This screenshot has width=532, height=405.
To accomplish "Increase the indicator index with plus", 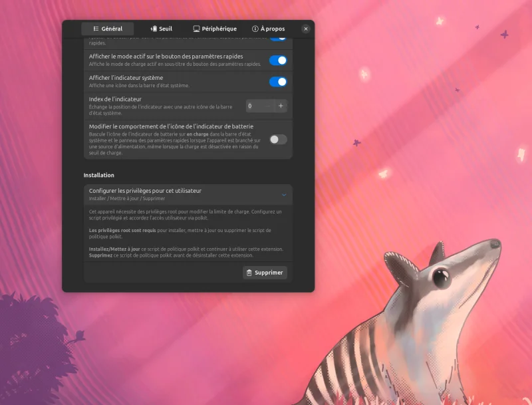I will [281, 106].
